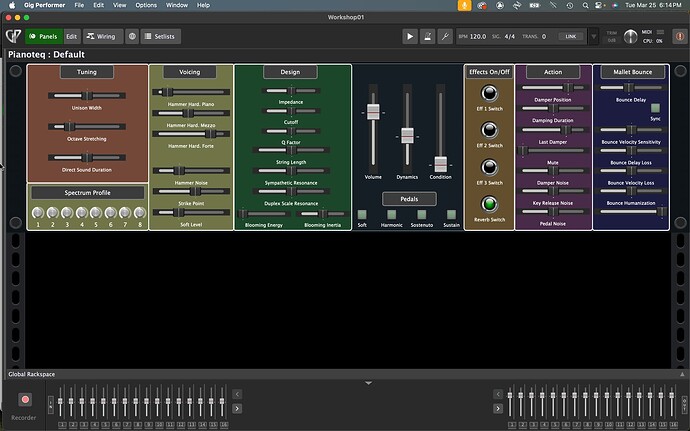Image resolution: width=690 pixels, height=431 pixels.
Task: Adjust the trim gain knob
Action: [630, 37]
